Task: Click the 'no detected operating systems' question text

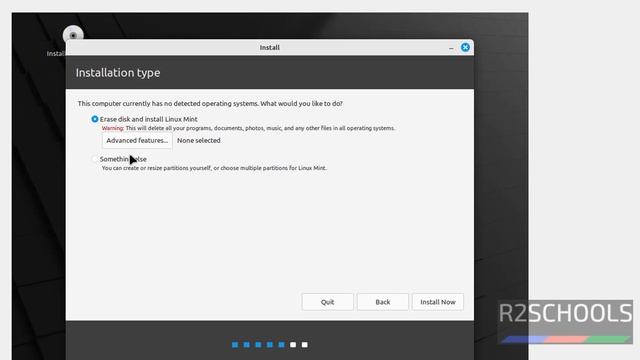Action: (x=210, y=104)
